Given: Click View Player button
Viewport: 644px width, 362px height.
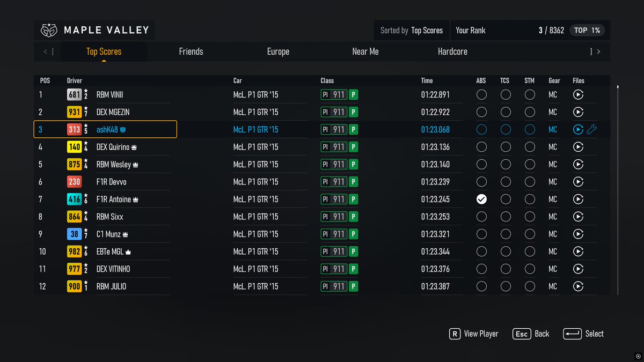Looking at the screenshot, I should pos(473,334).
